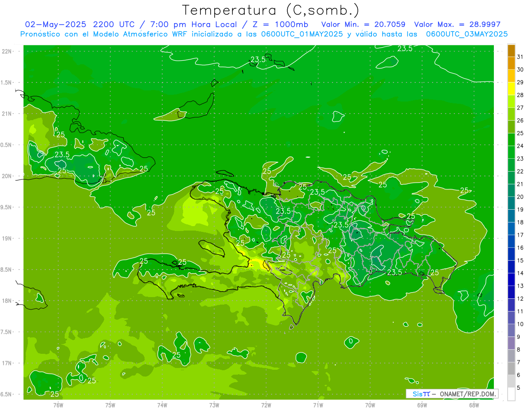Screen dimensions: 532x411
Task: Click the legend value 28
Action: (x=520, y=95)
